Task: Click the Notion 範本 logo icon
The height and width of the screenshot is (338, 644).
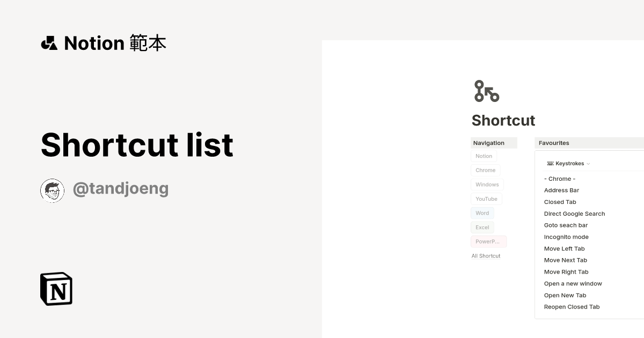Action: point(49,43)
